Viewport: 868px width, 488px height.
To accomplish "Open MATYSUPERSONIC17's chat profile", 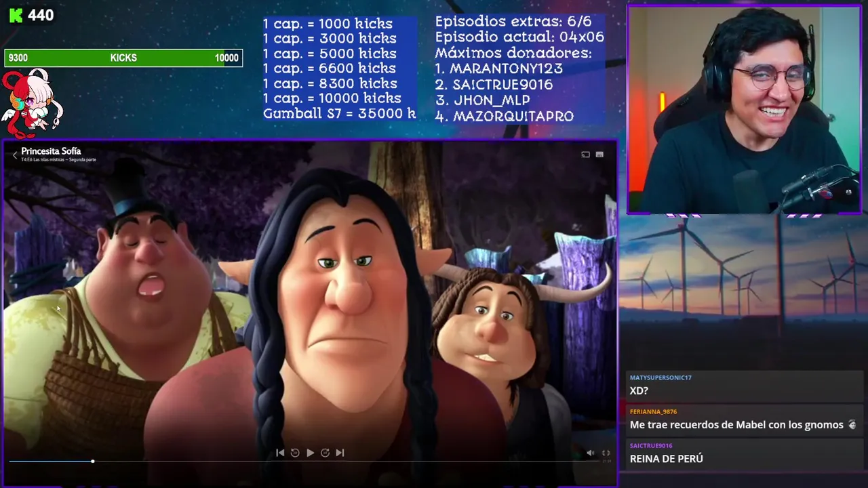I will (660, 378).
